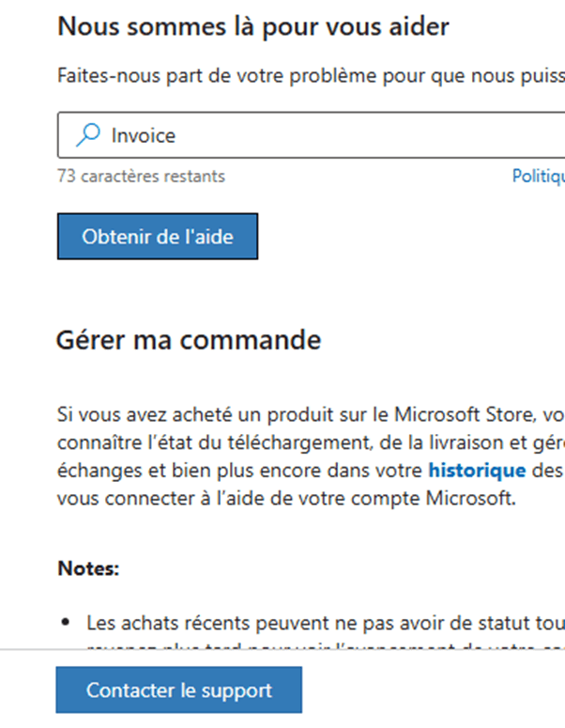Click the Contacter le support button
The height and width of the screenshot is (728, 565).
(x=178, y=689)
